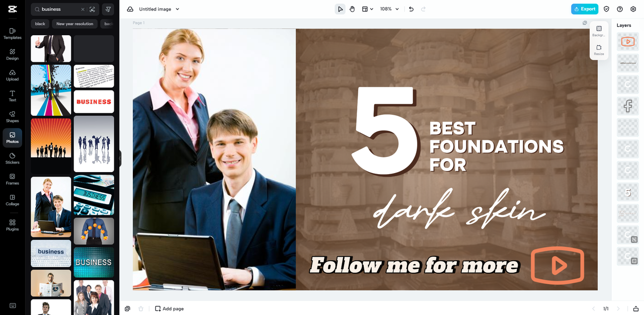Viewport: 644px width, 315px height.
Task: Click the image search camera icon
Action: [x=92, y=9]
